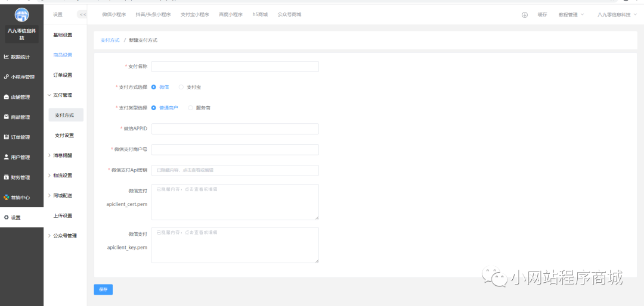Screen dimensions: 644x306
Task: Open the 教程管理 dropdown
Action: click(x=571, y=14)
